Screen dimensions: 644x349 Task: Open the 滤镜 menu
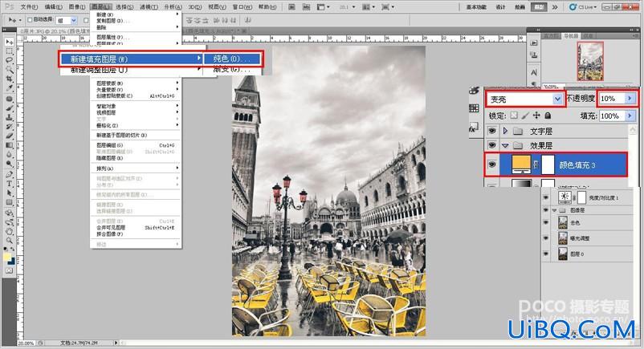[149, 7]
